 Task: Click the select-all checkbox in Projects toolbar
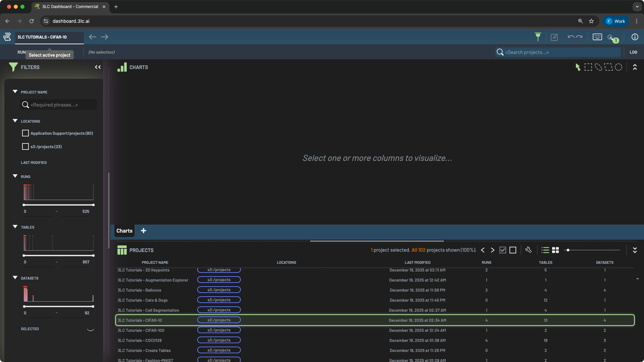point(502,250)
